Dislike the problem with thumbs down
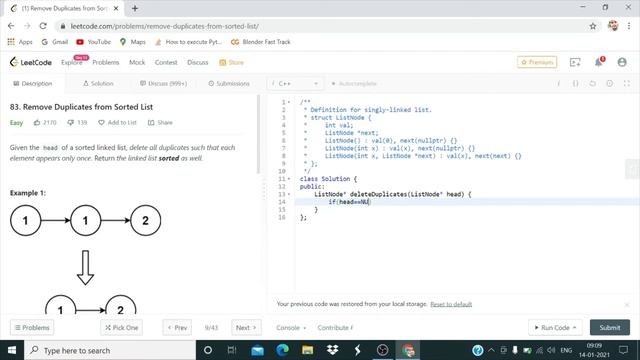 tap(77, 122)
